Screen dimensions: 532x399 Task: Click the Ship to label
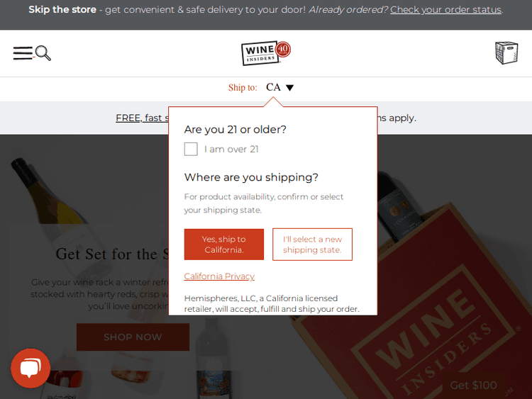(x=243, y=87)
